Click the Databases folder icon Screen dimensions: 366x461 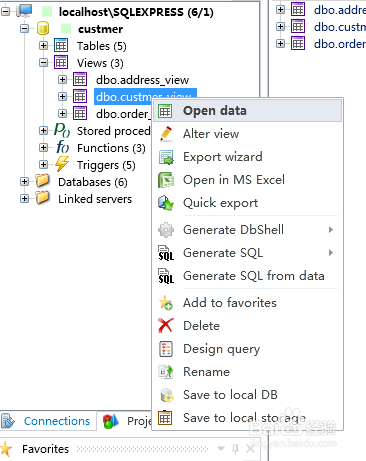pos(43,181)
